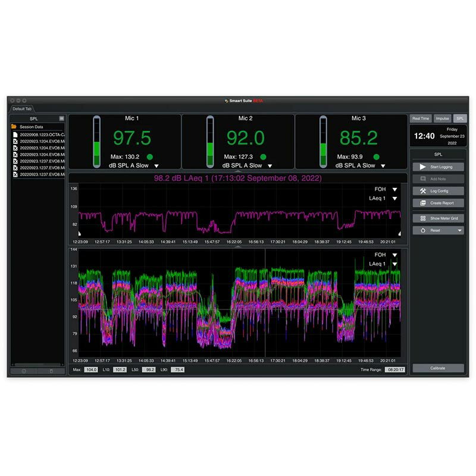The height and width of the screenshot is (476, 476).
Task: Click the Start Logging play icon
Action: [x=423, y=167]
